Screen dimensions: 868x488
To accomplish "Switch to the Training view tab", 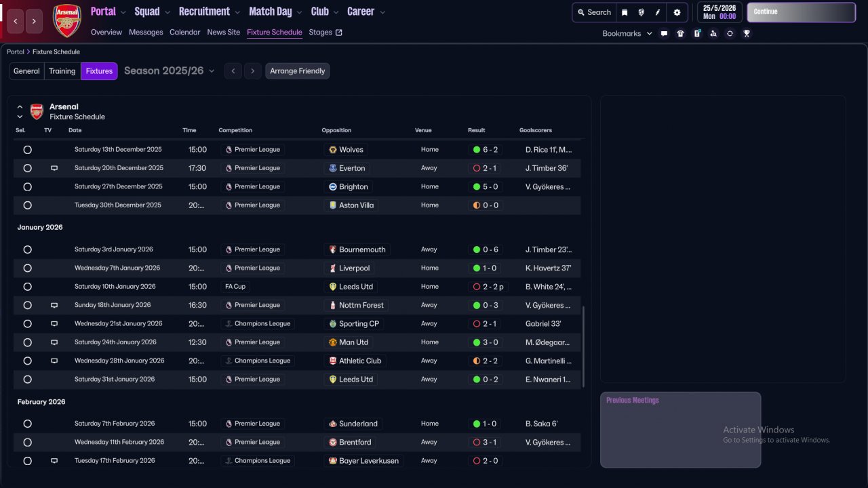I will coord(62,71).
